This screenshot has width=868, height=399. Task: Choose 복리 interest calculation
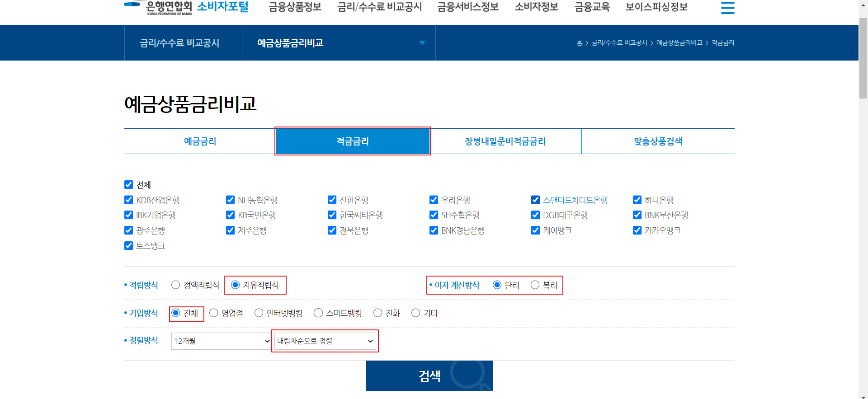(x=535, y=285)
